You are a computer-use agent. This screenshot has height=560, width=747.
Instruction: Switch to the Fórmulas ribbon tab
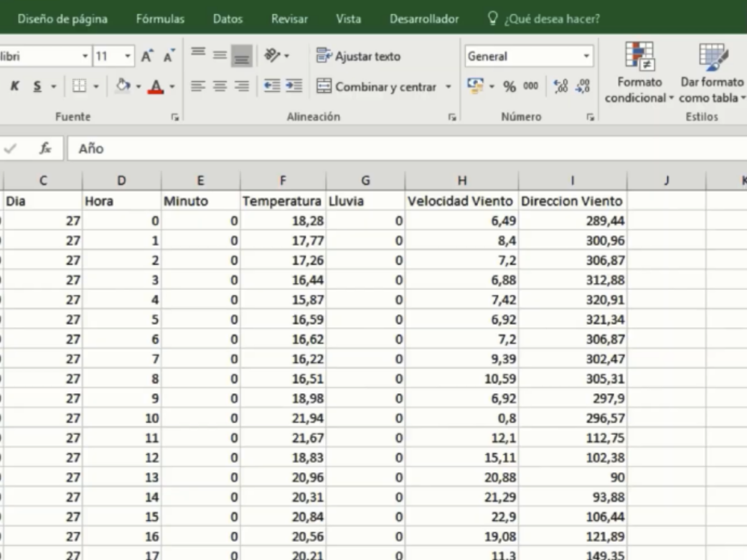159,19
